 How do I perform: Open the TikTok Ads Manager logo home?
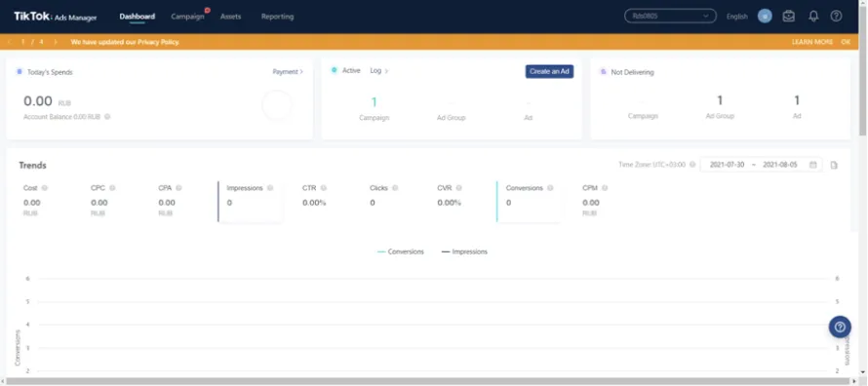pos(56,17)
